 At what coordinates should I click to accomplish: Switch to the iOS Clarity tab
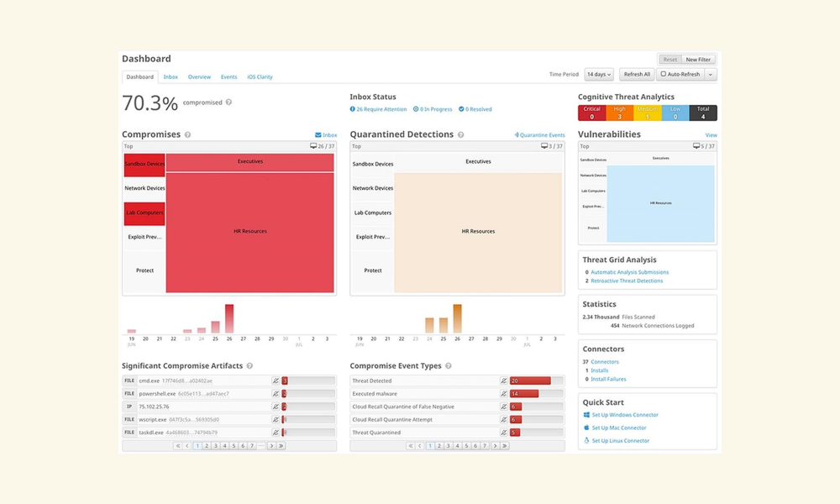[x=260, y=77]
